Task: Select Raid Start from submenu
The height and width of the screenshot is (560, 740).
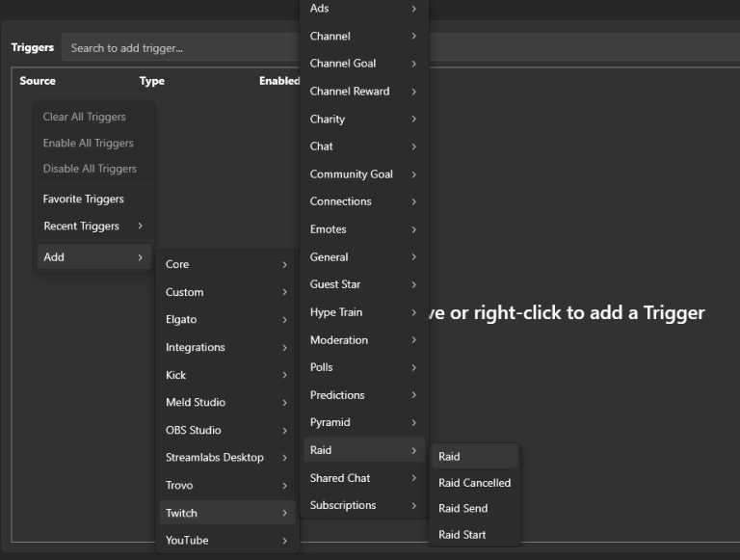Action: (462, 535)
